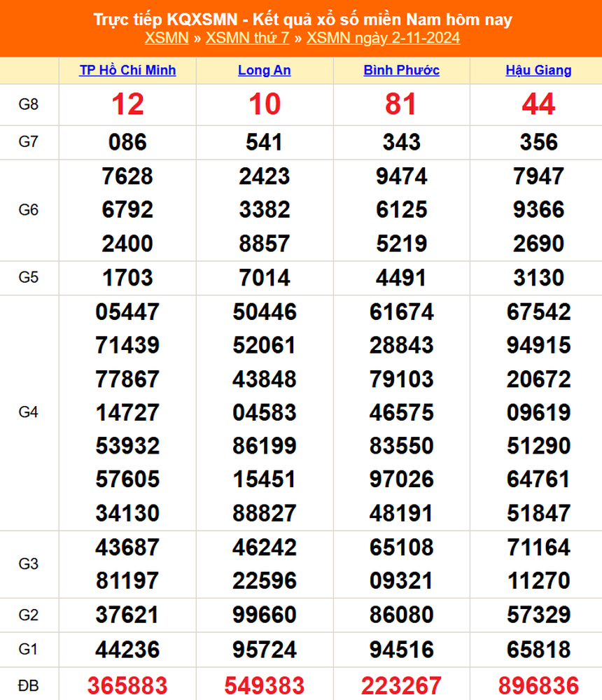Click G2 number 86080 under Bình Phước
602x700 pixels.
point(401,615)
